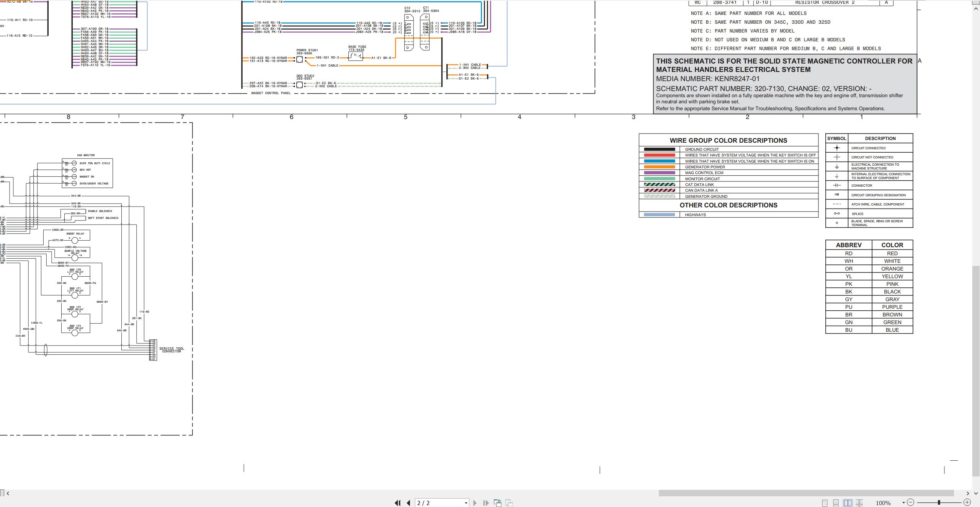Click the green MONITOR CIRCUIT swatch
Image resolution: width=980 pixels, height=507 pixels.
[659, 179]
